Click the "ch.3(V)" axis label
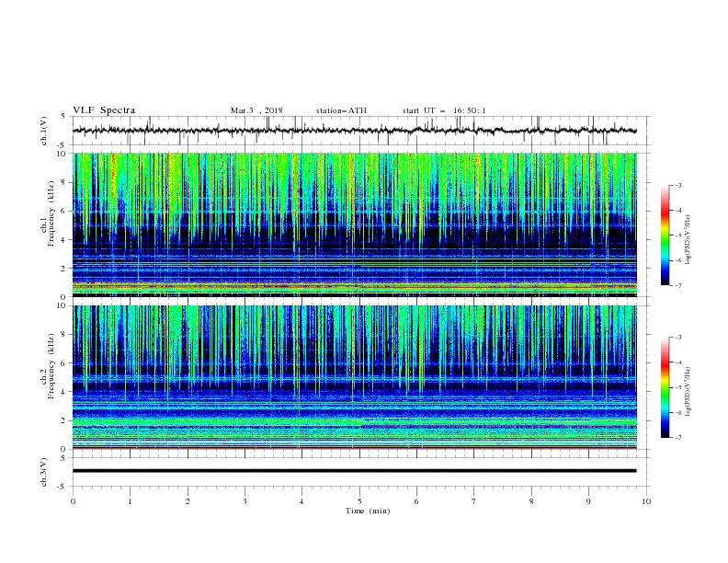The image size is (728, 563). click(x=44, y=472)
